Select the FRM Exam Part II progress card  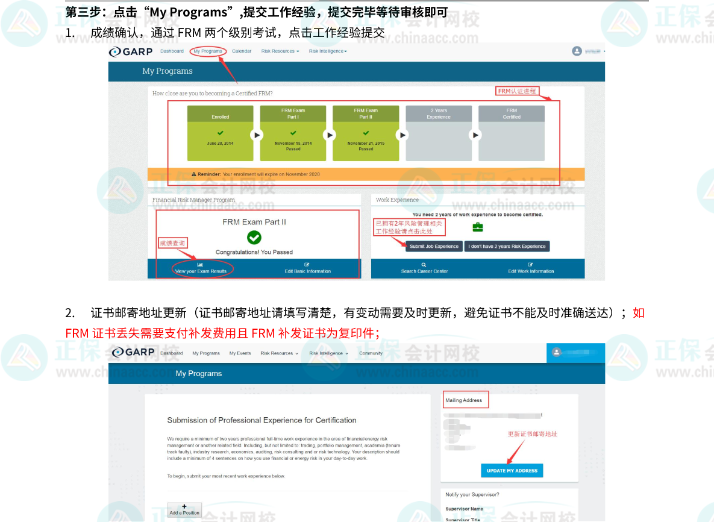[x=366, y=133]
